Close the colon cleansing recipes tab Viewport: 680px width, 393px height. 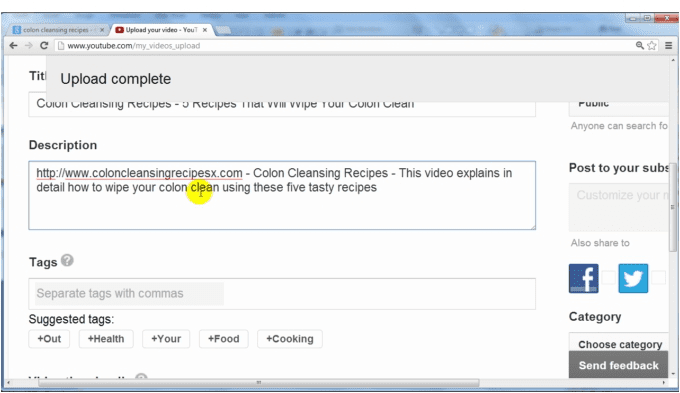pos(102,30)
